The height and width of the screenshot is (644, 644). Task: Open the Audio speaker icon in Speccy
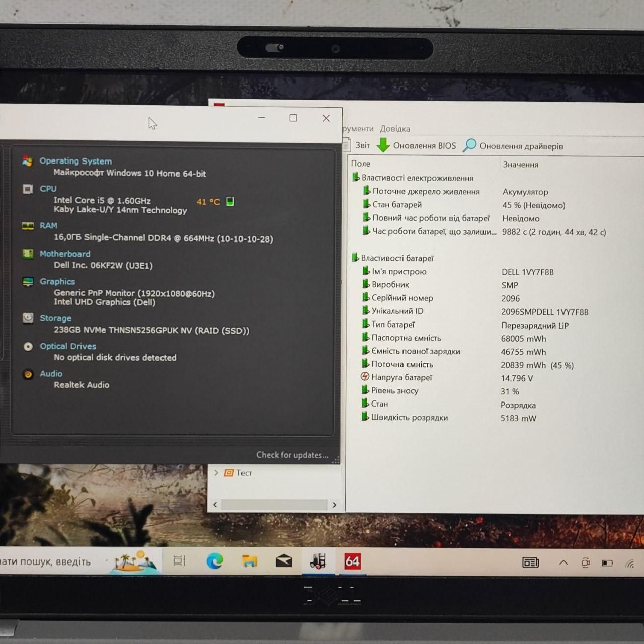(x=28, y=374)
